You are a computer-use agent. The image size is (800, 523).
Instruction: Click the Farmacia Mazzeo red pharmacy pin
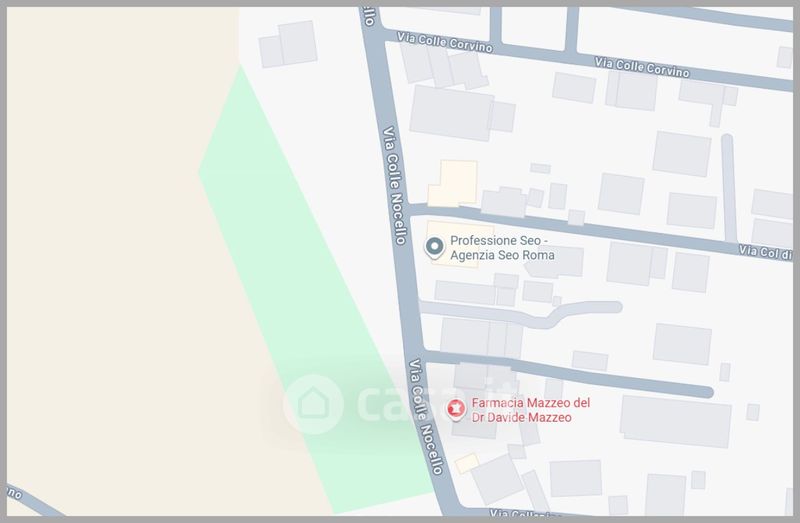tap(456, 409)
